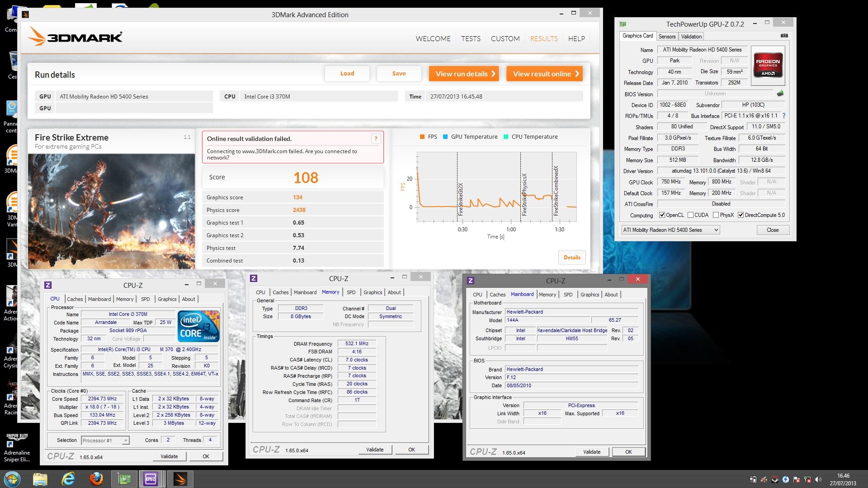Open the help question mark in validation error box
The height and width of the screenshot is (488, 868).
(376, 139)
